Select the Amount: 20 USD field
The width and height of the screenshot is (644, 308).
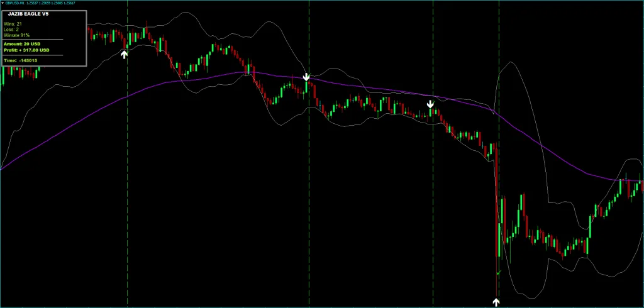coord(22,43)
